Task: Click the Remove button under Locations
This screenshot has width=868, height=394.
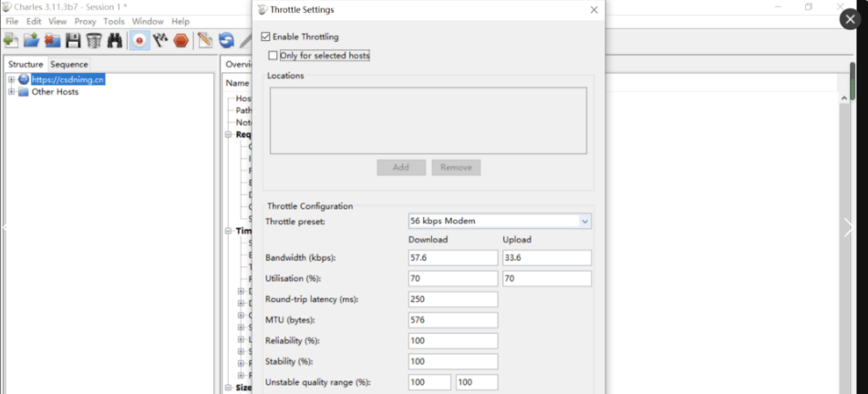Action: [x=456, y=167]
